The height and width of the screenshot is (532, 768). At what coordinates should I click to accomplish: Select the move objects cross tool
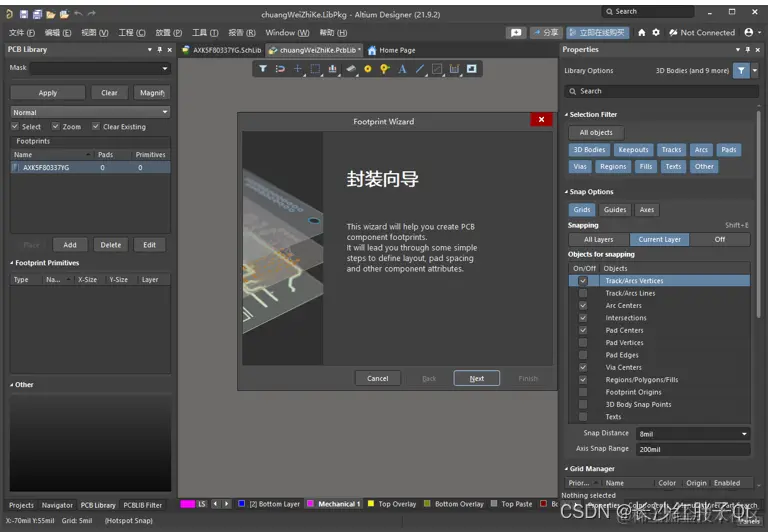[x=297, y=69]
